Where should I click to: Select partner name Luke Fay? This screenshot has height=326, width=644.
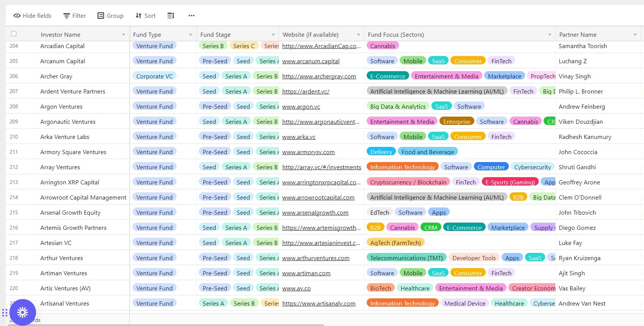pos(570,243)
